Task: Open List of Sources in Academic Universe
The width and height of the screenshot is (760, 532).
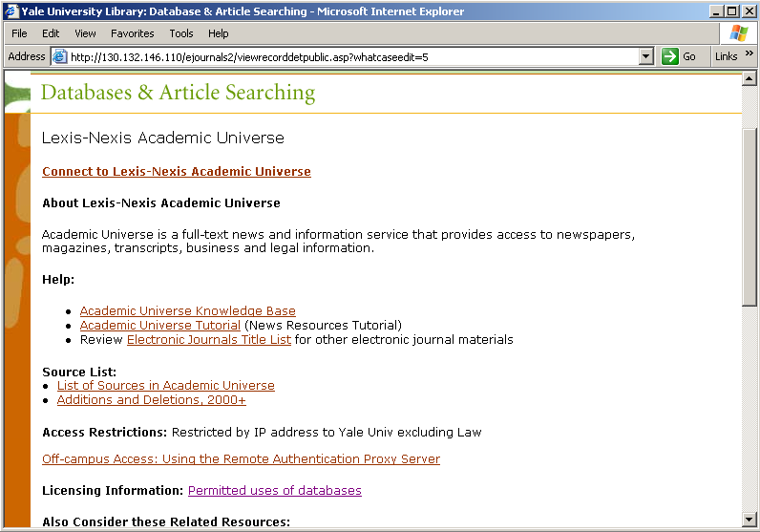Action: 165,386
